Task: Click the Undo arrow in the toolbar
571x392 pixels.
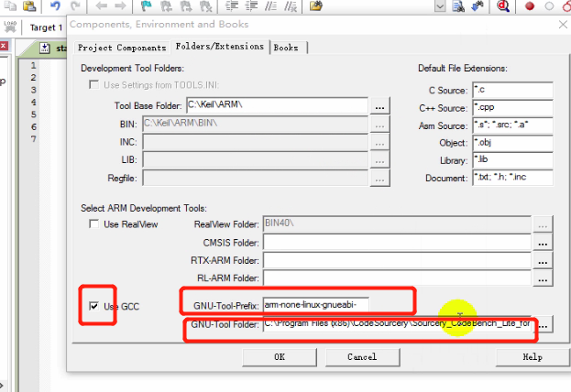Action: [56, 6]
